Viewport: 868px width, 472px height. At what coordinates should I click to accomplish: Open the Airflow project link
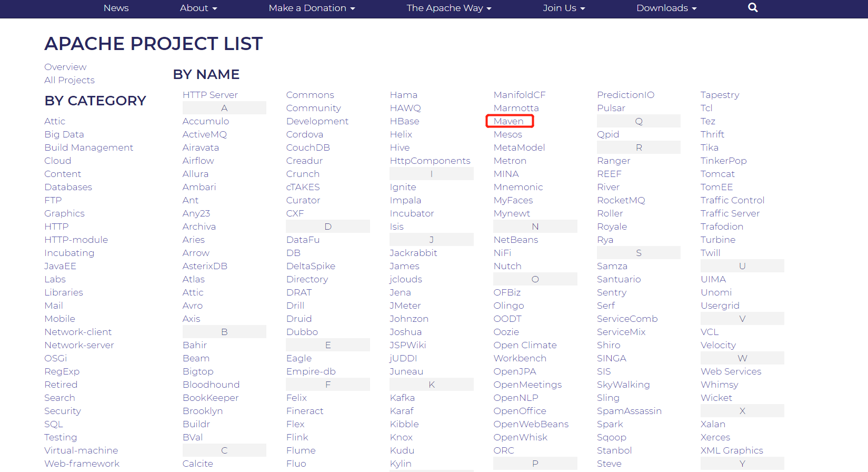click(198, 161)
